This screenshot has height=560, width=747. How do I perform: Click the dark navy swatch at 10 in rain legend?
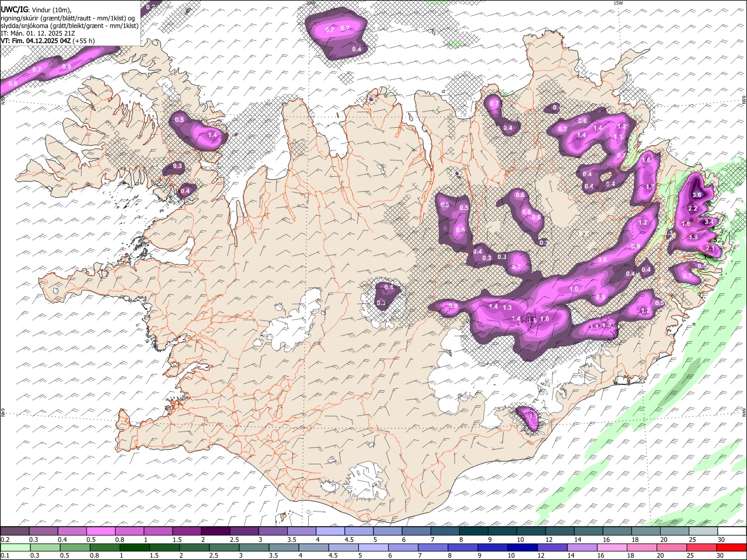[x=522, y=547]
